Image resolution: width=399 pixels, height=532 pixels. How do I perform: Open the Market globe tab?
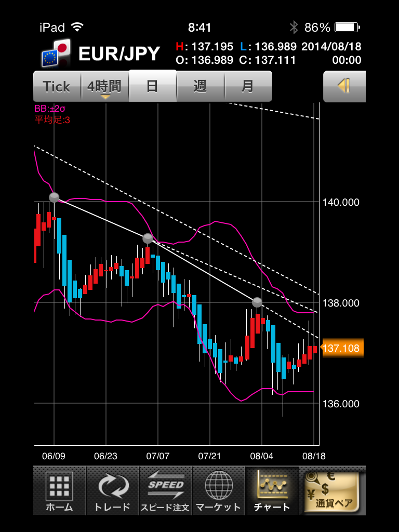[x=219, y=490]
